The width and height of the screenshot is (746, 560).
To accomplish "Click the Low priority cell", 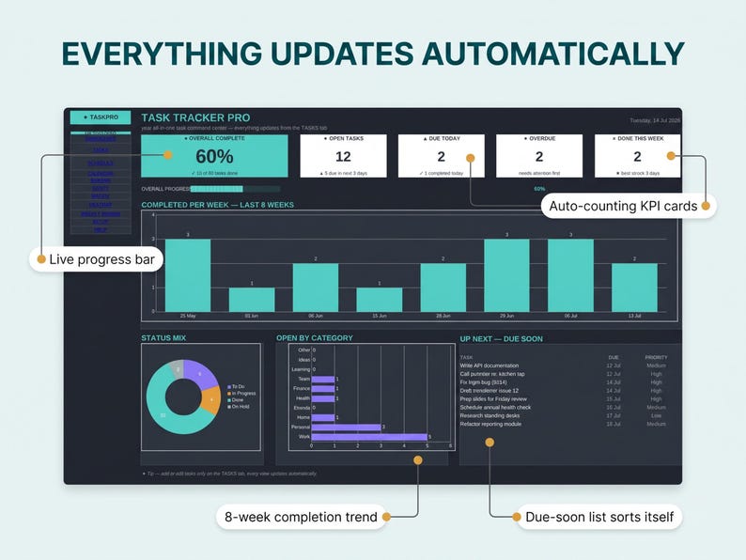I will click(x=656, y=416).
